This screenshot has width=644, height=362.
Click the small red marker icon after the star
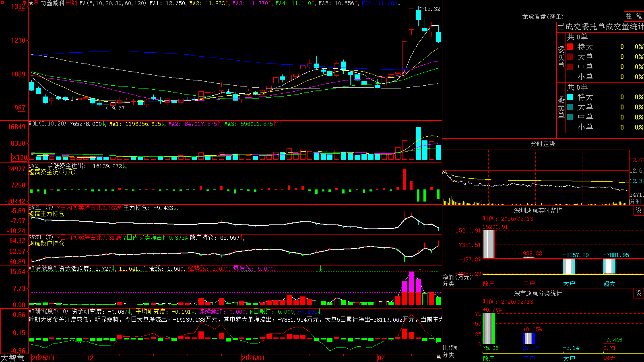click(x=36, y=3)
